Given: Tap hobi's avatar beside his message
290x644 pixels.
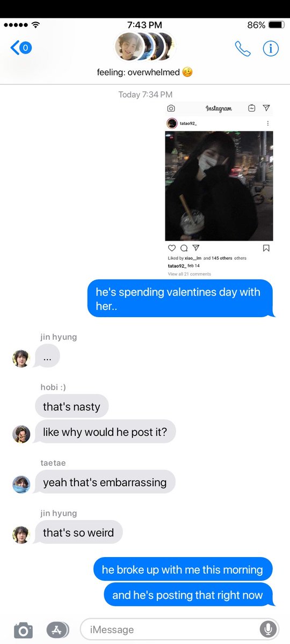Looking at the screenshot, I should (21, 434).
